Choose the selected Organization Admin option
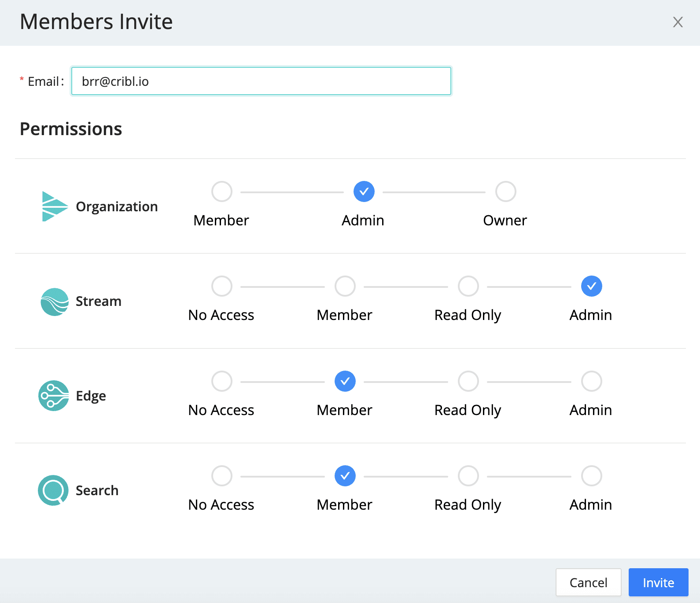This screenshot has height=603, width=700. 364,192
